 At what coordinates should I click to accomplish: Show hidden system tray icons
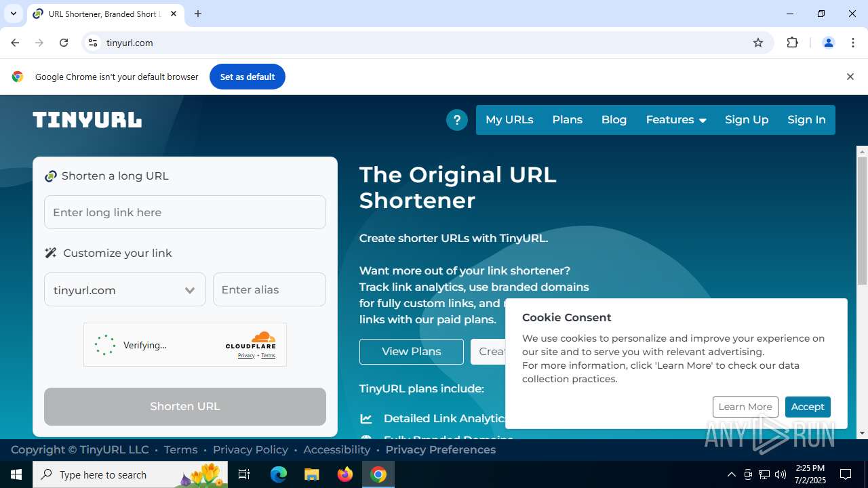coord(731,474)
